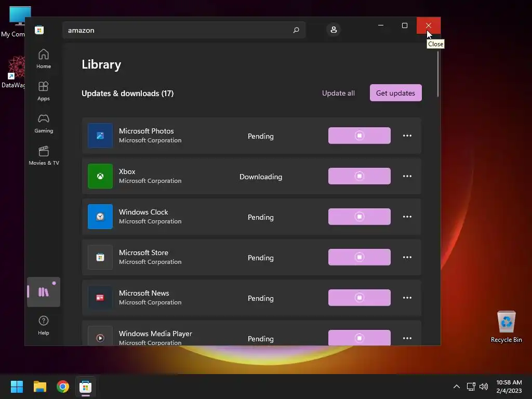The image size is (532, 399).
Task: Open the volume tray icon
Action: point(484,387)
